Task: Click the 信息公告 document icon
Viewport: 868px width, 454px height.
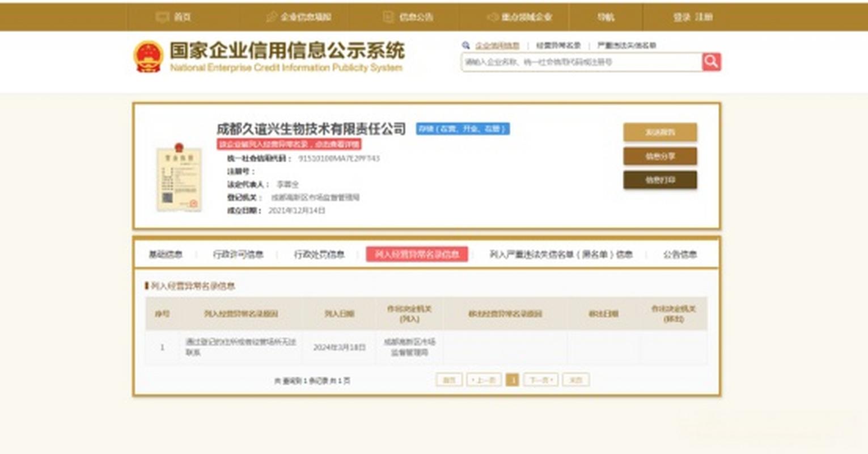Action: [x=388, y=18]
